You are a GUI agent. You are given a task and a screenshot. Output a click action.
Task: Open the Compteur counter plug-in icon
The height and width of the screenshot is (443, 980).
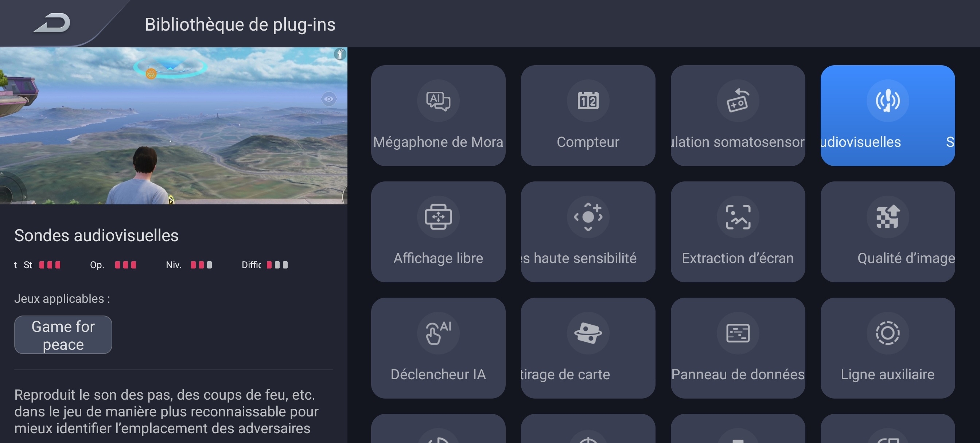pos(588,101)
